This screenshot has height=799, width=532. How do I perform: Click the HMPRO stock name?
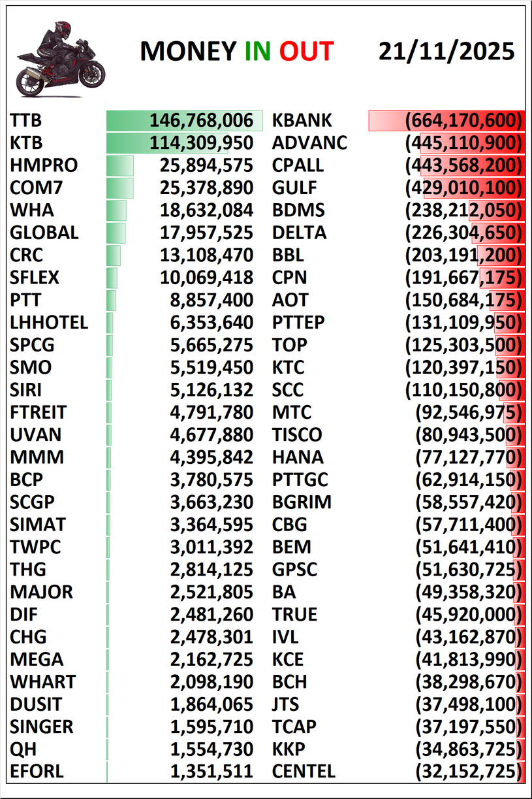[44, 166]
